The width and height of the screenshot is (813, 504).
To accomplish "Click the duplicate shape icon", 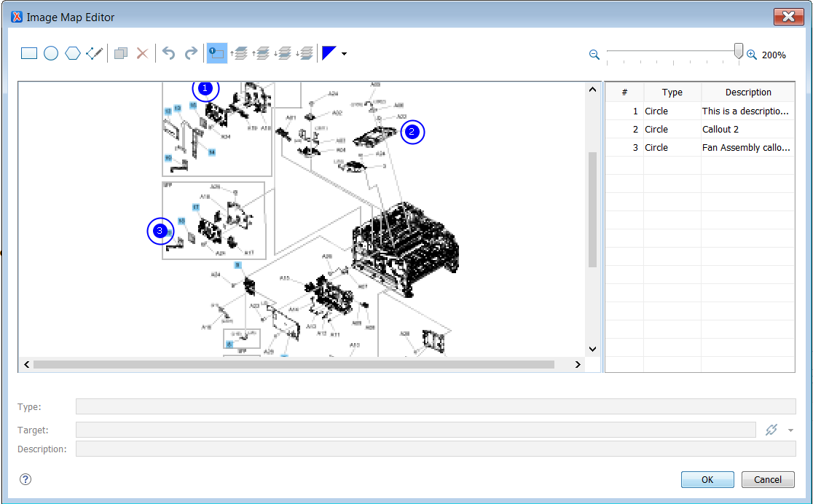I will [x=121, y=53].
